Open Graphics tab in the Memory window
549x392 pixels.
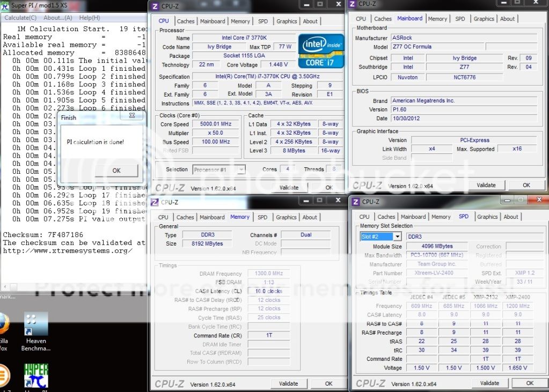(286, 217)
